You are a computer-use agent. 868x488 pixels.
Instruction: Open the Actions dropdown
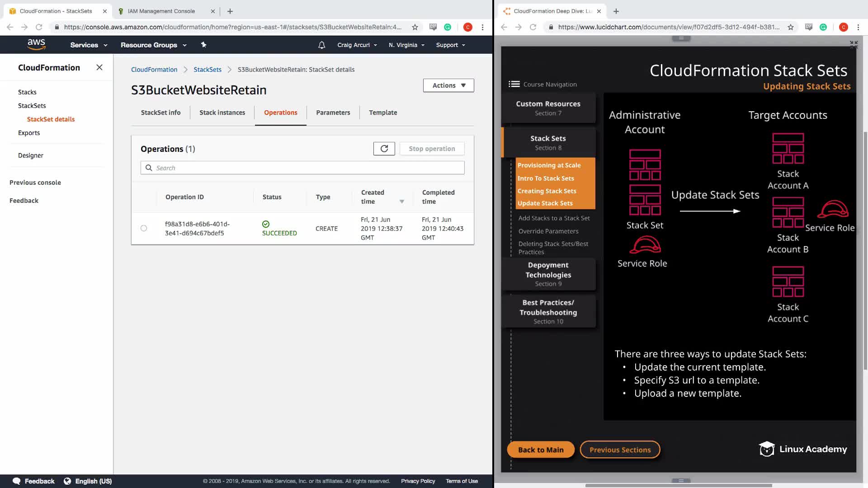pyautogui.click(x=448, y=85)
